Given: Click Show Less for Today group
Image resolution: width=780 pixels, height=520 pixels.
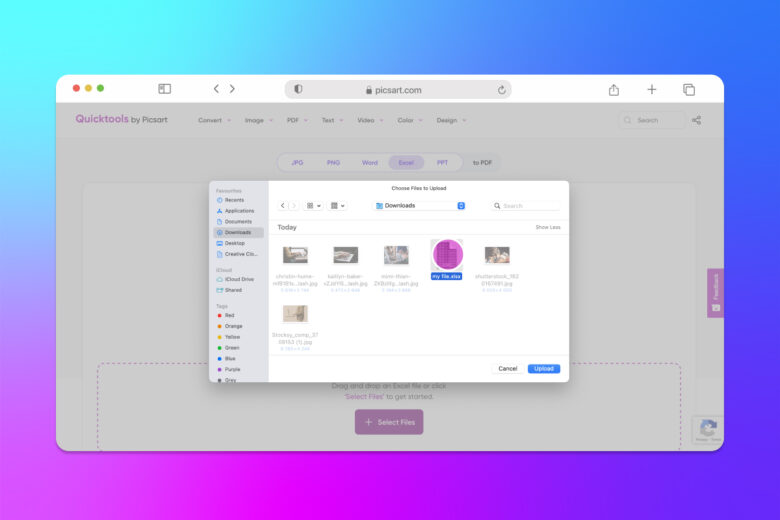Looking at the screenshot, I should click(x=548, y=227).
